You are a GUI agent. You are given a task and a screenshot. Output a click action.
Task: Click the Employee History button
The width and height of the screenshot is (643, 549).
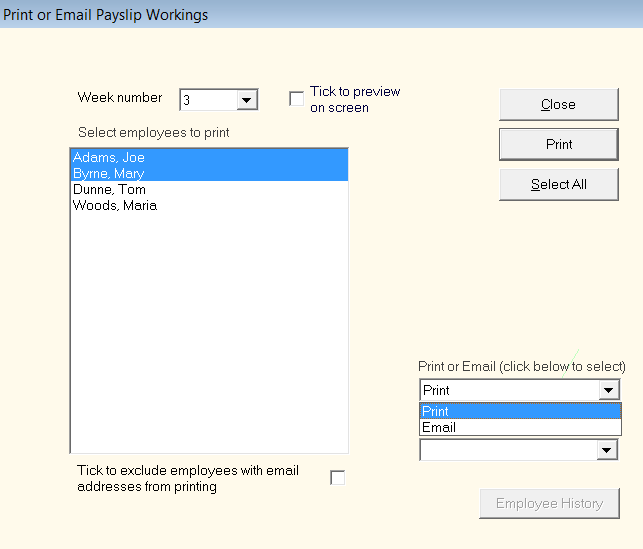tap(550, 503)
